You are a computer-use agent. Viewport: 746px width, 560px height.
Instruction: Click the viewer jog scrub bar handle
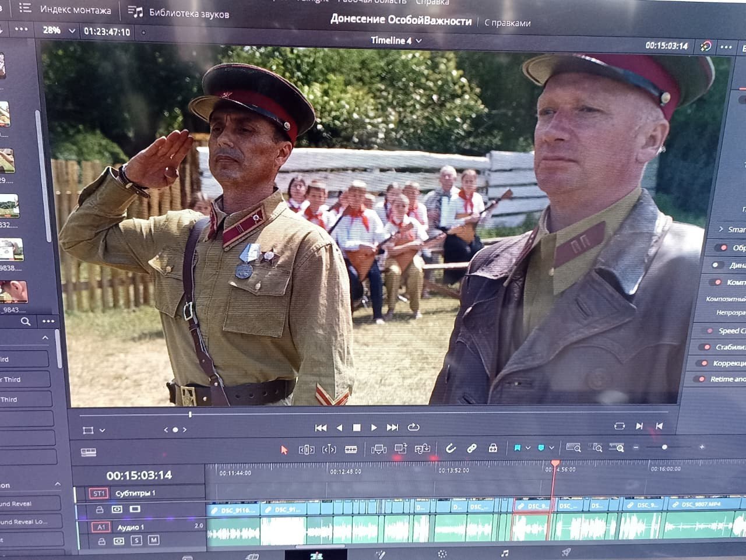[x=190, y=414]
